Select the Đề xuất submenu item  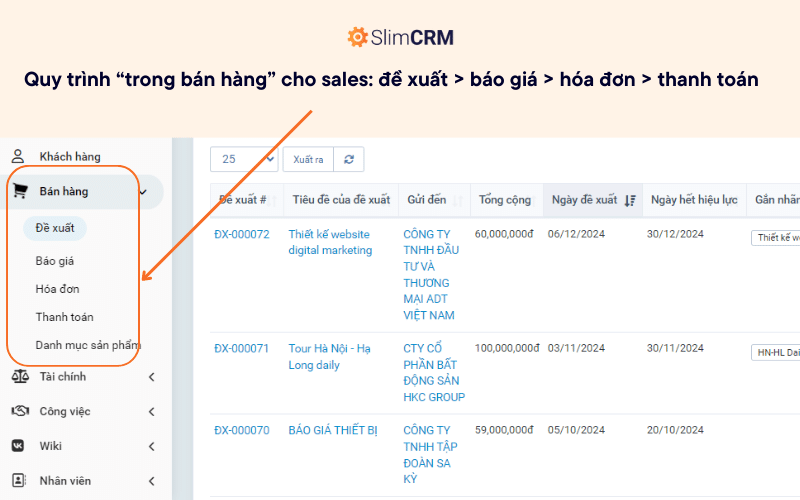pyautogui.click(x=55, y=228)
